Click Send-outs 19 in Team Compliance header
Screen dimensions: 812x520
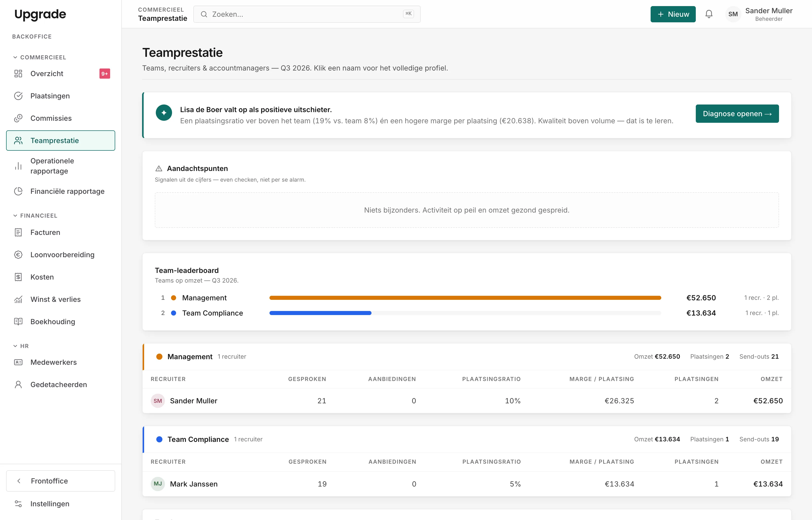click(759, 439)
